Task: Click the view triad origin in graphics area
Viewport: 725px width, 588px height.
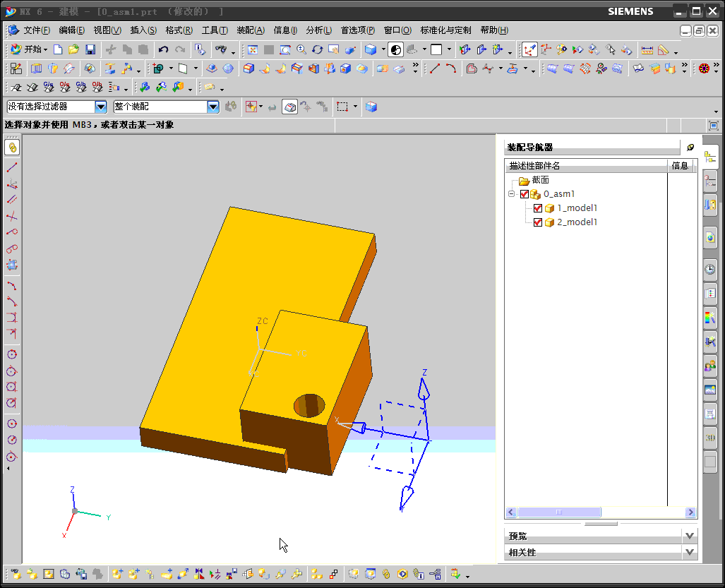Action: [x=75, y=511]
